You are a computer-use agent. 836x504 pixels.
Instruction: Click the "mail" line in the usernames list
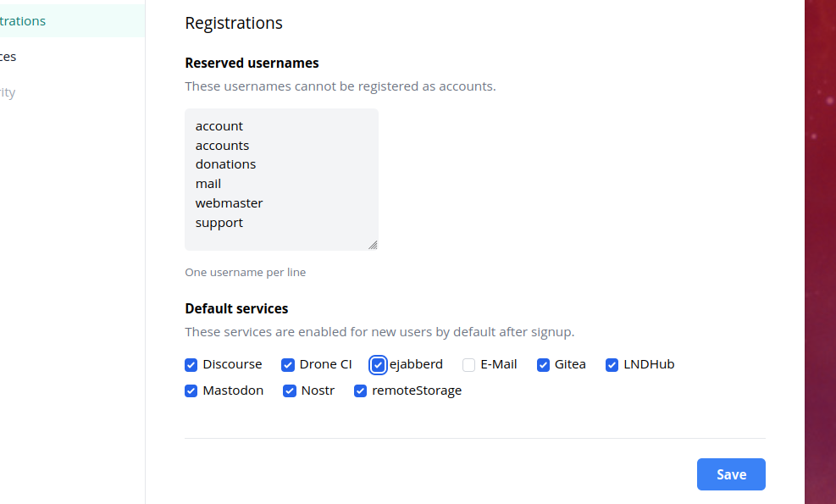pos(208,184)
